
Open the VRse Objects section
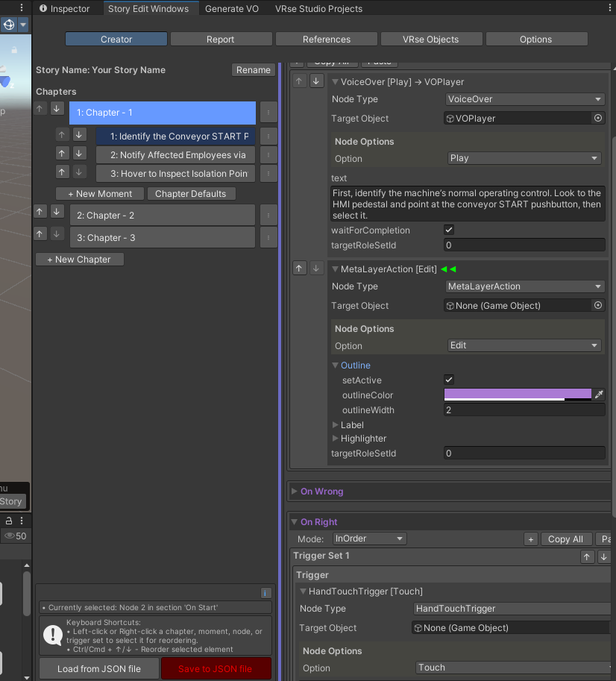(x=432, y=40)
